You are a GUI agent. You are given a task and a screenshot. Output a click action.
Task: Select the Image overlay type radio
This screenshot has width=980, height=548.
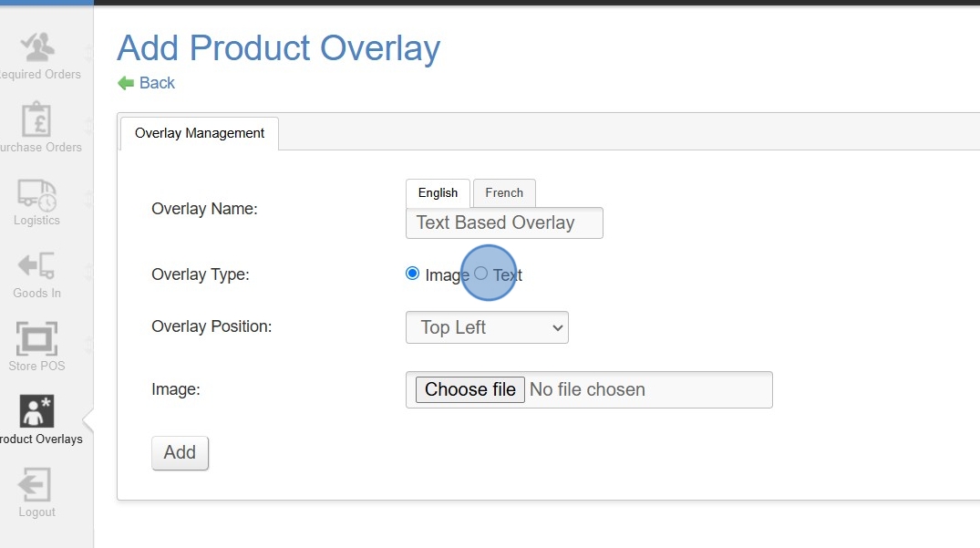click(x=413, y=274)
